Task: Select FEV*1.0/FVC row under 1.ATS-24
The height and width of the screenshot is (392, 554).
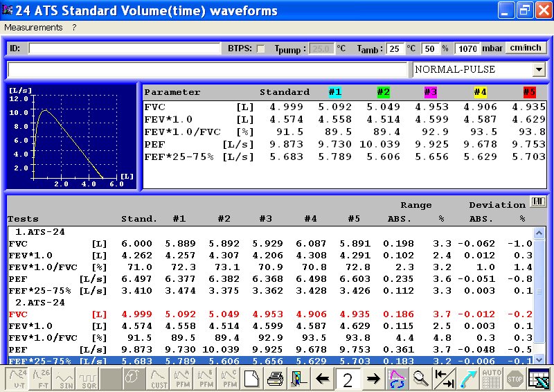Action: (270, 267)
